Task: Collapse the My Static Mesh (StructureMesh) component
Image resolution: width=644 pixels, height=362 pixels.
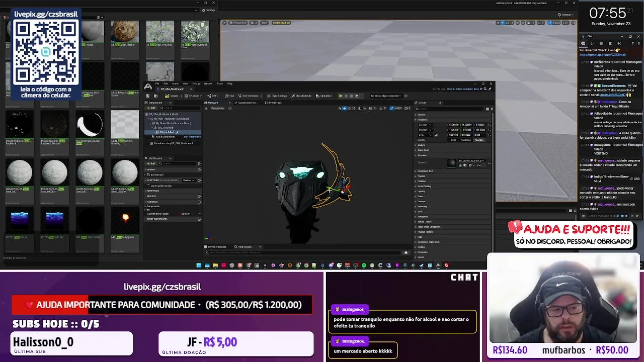Action: point(150,123)
